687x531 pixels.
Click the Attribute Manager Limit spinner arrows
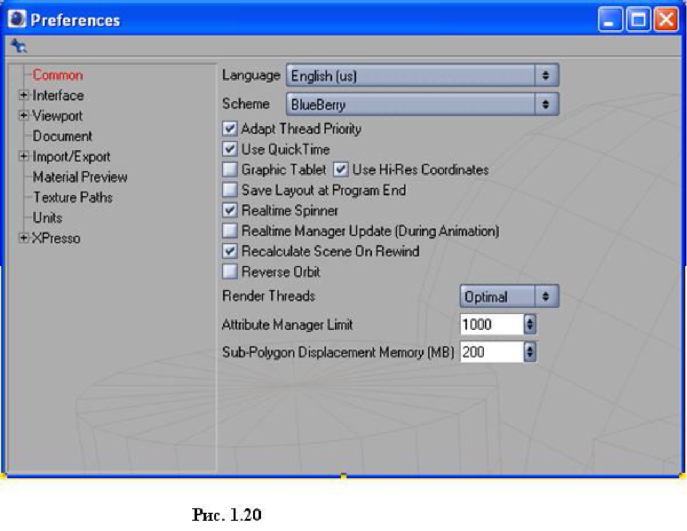coord(530,325)
